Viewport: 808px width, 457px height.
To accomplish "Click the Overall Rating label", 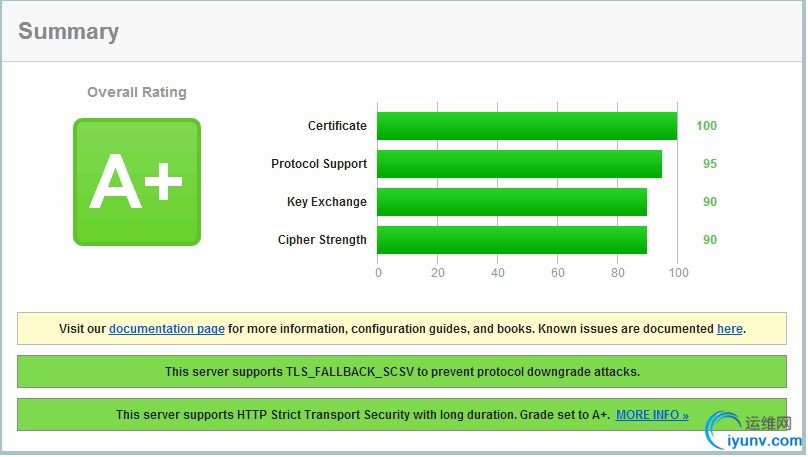I will [x=137, y=92].
